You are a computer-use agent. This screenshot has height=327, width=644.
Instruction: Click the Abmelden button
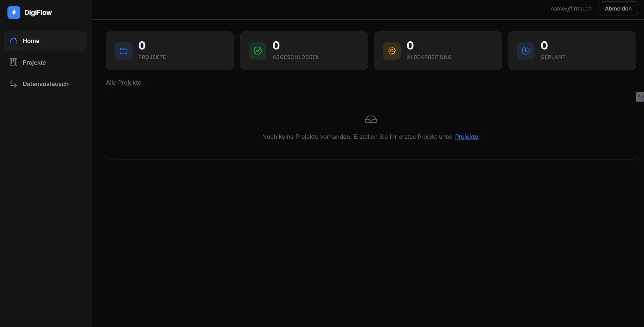pos(618,8)
